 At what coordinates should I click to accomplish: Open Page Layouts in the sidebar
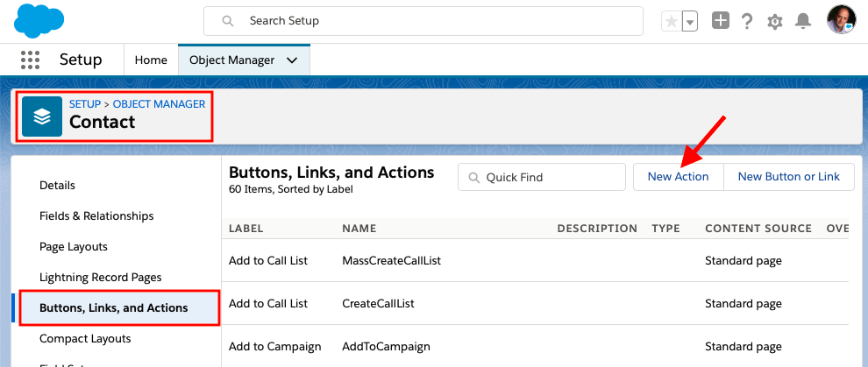point(74,246)
